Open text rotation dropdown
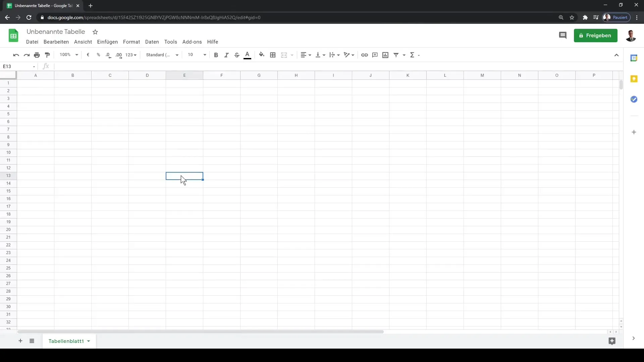 pyautogui.click(x=349, y=55)
